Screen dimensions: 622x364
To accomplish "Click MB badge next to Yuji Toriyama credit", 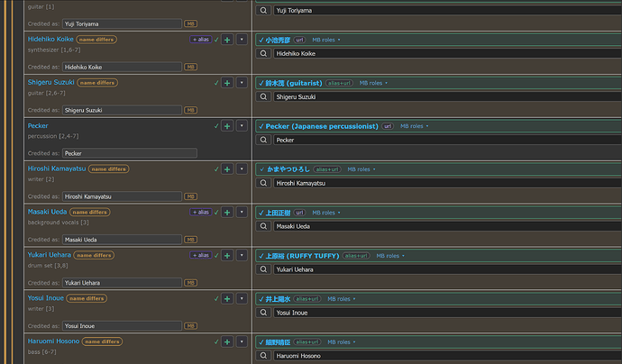I will point(191,23).
